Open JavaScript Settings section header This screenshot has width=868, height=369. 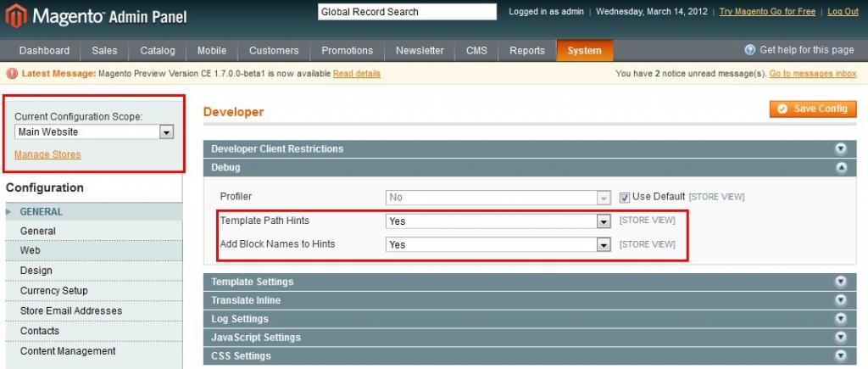[530, 338]
